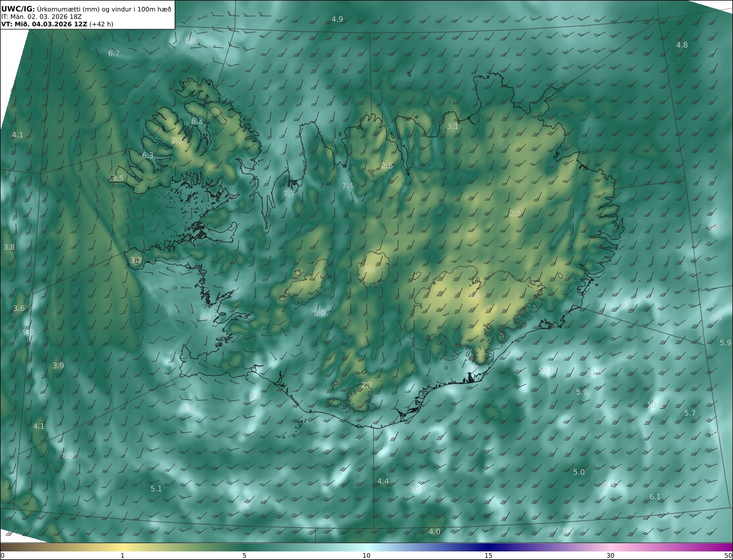Image resolution: width=733 pixels, height=560 pixels.
Task: Click the map value 4.4
Action: tap(383, 482)
